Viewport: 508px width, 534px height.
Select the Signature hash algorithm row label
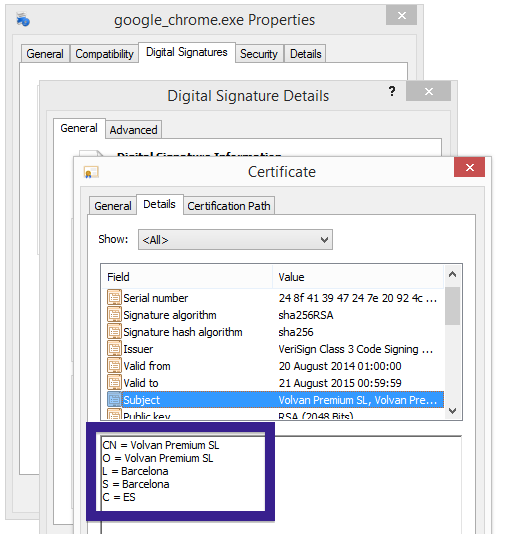click(x=183, y=332)
